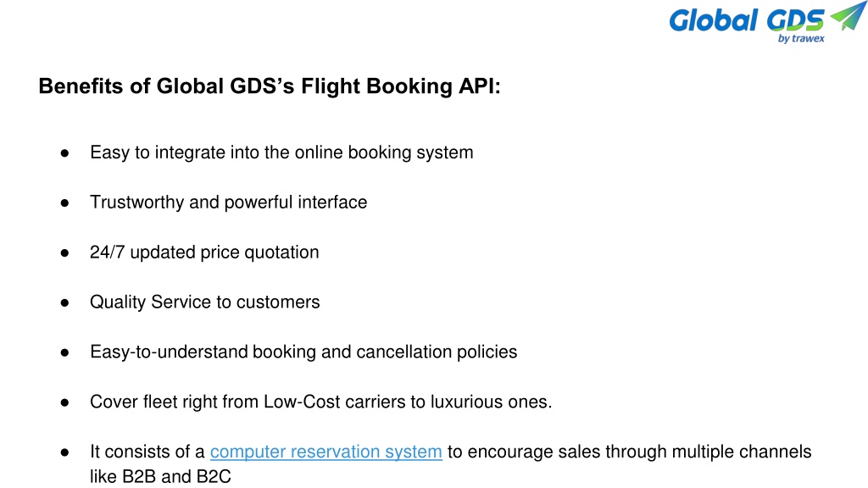Click the 'Easy to integrate' bullet text
The image size is (868, 488).
(x=281, y=152)
